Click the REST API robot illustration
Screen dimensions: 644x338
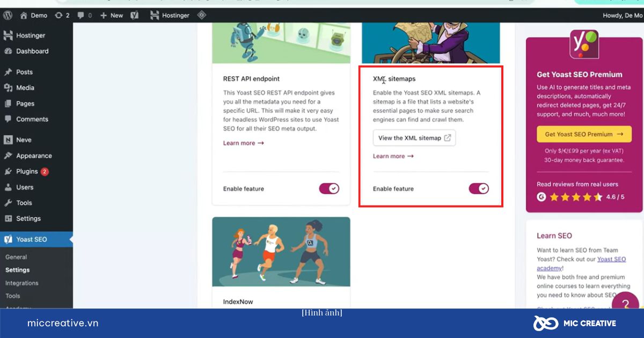pyautogui.click(x=281, y=43)
